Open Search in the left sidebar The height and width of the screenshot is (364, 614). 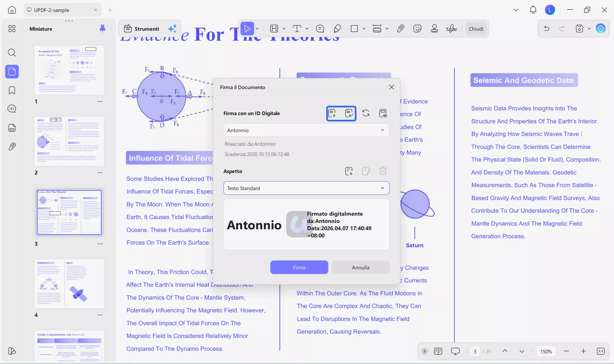[12, 52]
